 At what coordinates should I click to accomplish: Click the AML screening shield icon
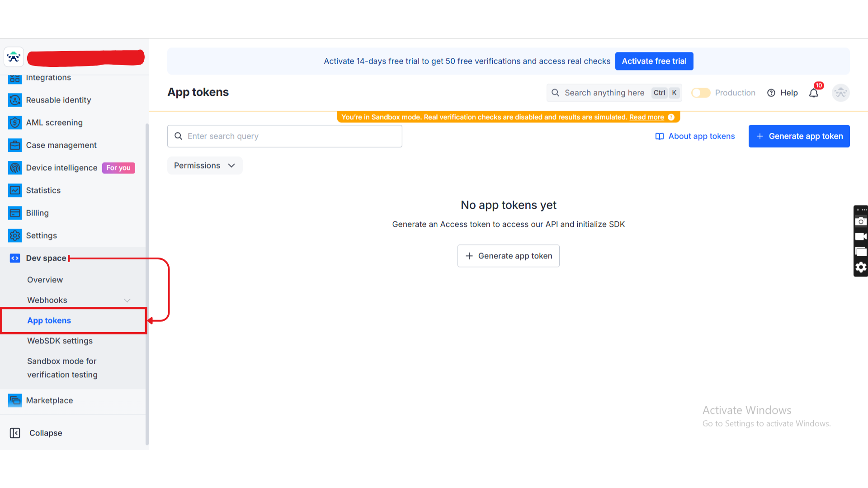tap(15, 122)
